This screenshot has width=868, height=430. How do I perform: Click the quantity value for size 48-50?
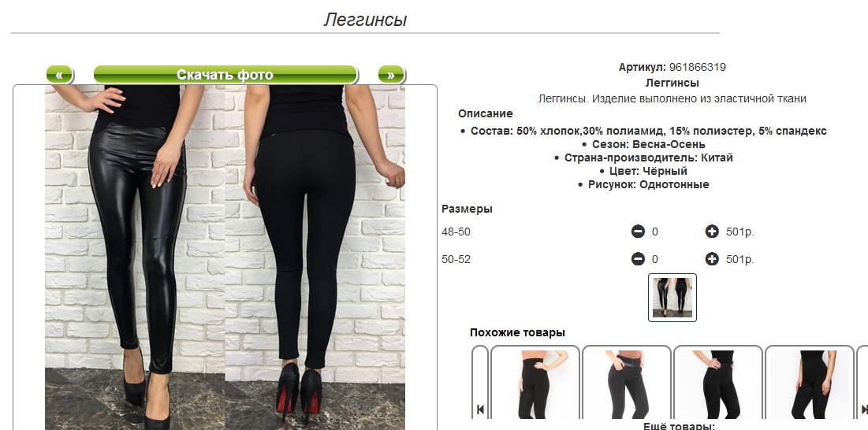655,232
